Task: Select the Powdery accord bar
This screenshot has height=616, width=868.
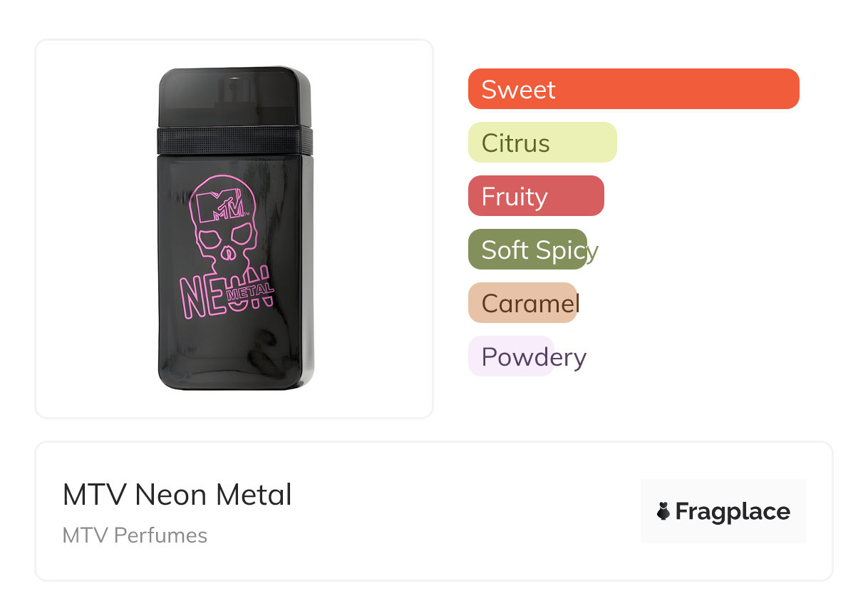Action: 511,356
